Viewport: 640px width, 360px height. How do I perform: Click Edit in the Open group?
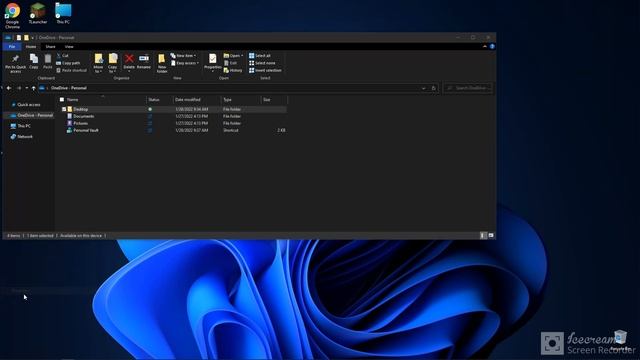(231, 63)
